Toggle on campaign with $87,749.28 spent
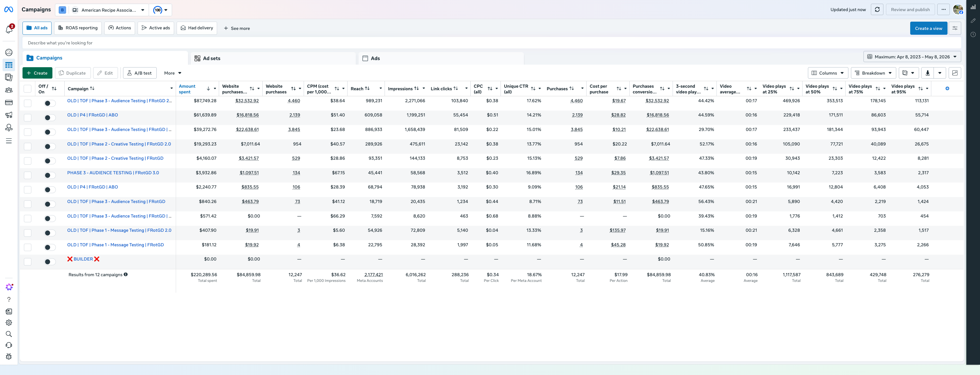 pyautogui.click(x=50, y=103)
